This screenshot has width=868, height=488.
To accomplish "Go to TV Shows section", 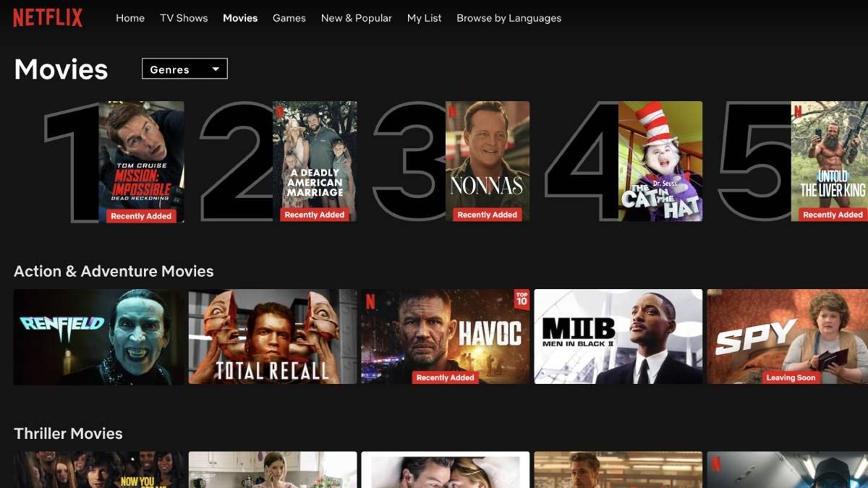I will 184,18.
